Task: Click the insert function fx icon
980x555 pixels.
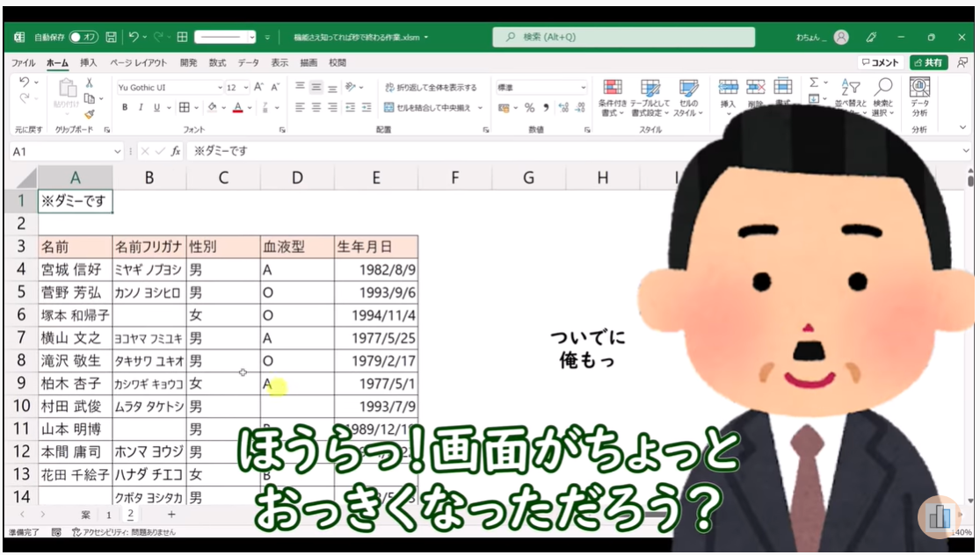Action: (x=176, y=151)
